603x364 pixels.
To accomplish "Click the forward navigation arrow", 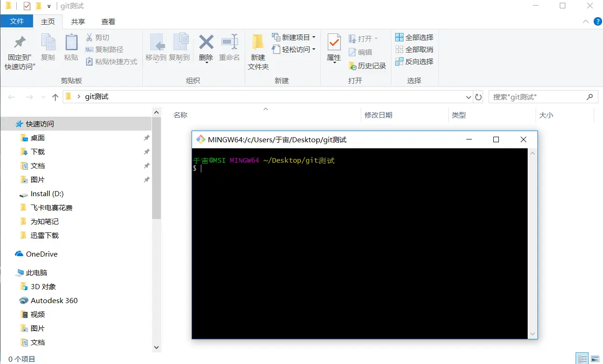I will point(29,97).
